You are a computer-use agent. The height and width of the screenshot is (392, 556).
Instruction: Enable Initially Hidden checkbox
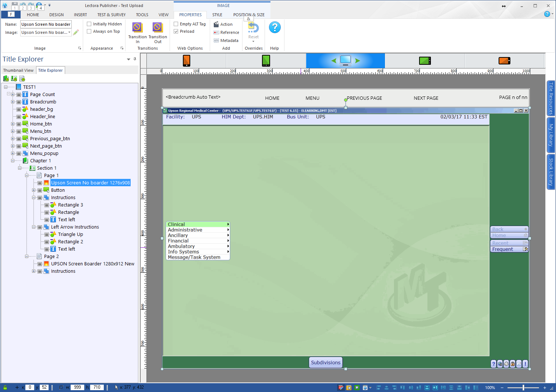tap(89, 24)
